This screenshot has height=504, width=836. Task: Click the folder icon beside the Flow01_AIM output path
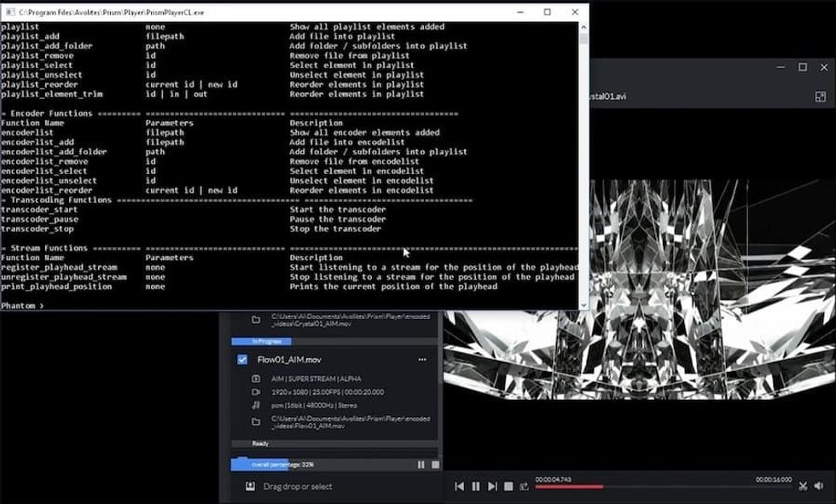click(x=256, y=420)
